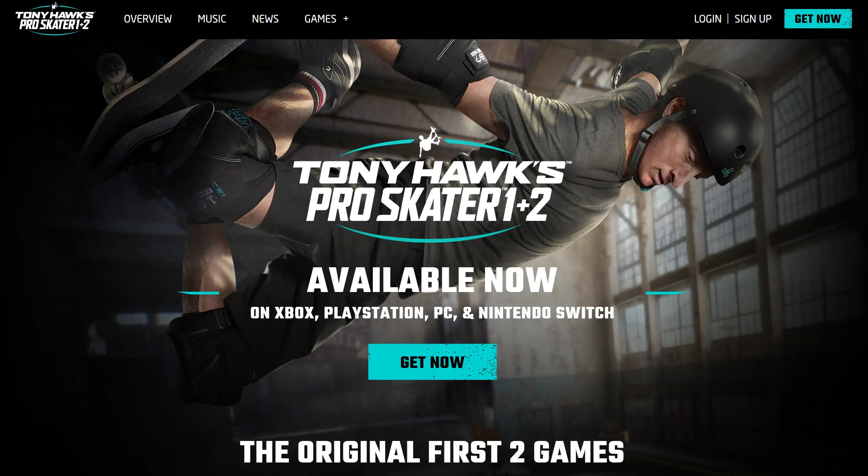Click THE ORIGINAL FIRST 2 GAMES heading
This screenshot has height=476, width=868.
coord(432,452)
